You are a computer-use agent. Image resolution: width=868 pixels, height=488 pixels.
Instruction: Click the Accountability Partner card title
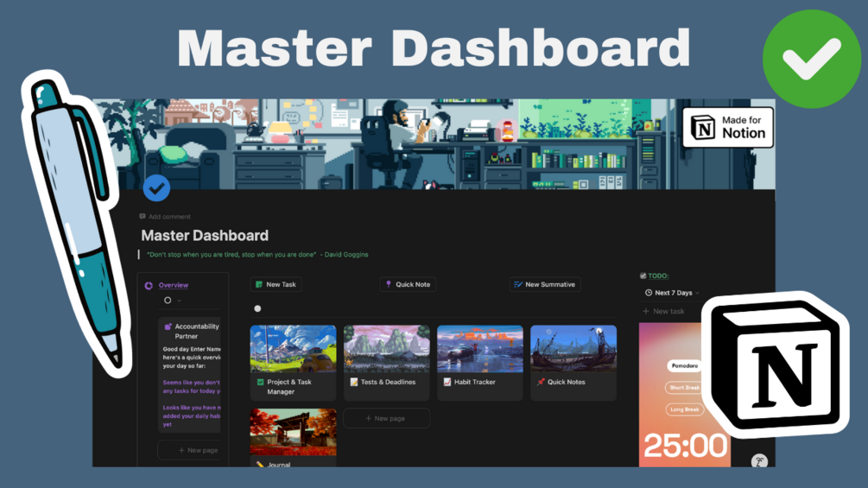point(197,331)
